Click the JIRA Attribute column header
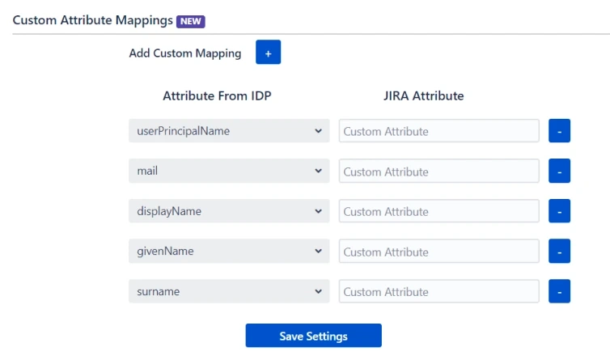610x364 pixels. 424,95
